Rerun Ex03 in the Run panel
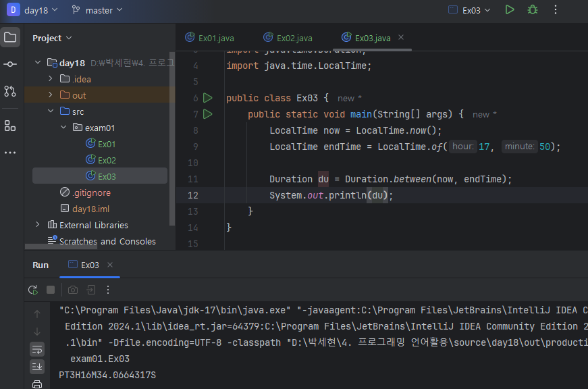Screen dimensions: 588x389 (x=32, y=290)
